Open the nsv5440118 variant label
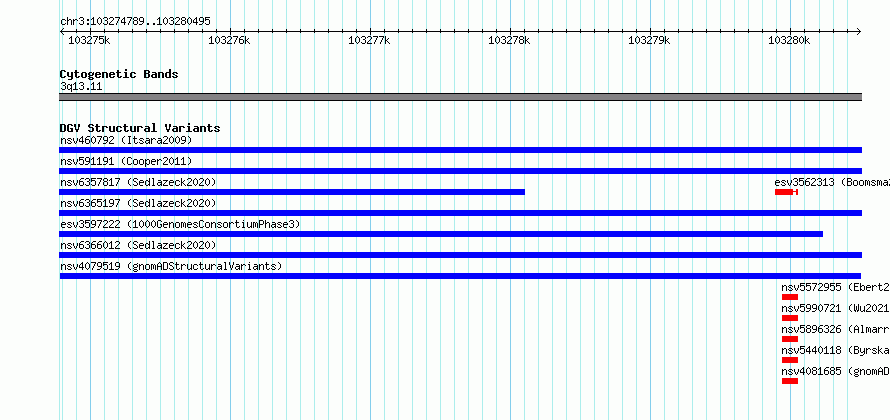 pyautogui.click(x=836, y=350)
